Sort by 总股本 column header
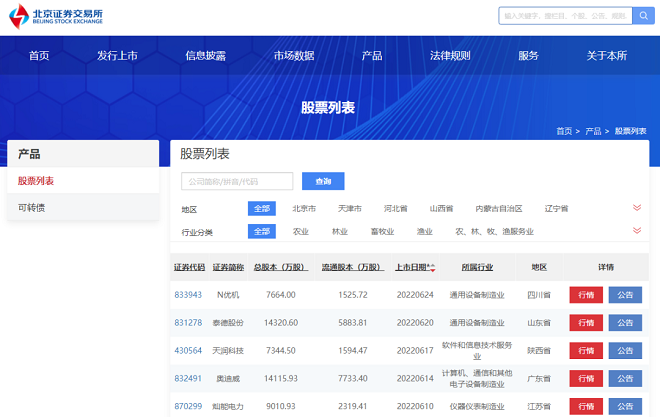Screen dimensions: 660x417 277,267
